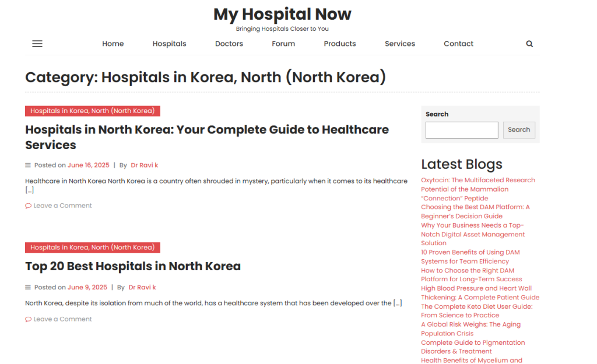Click the 'Latest Blogs' sidebar heading
The image size is (597, 364).
(462, 164)
